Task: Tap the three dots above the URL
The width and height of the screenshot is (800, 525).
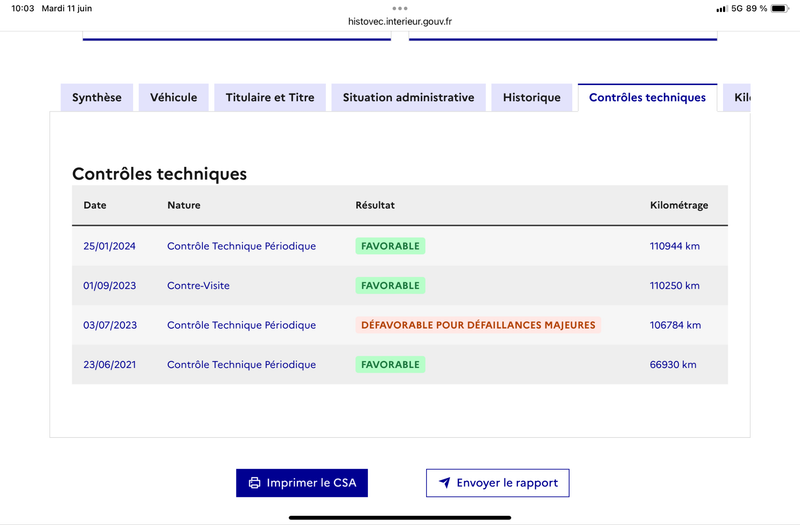Action: 400,8
